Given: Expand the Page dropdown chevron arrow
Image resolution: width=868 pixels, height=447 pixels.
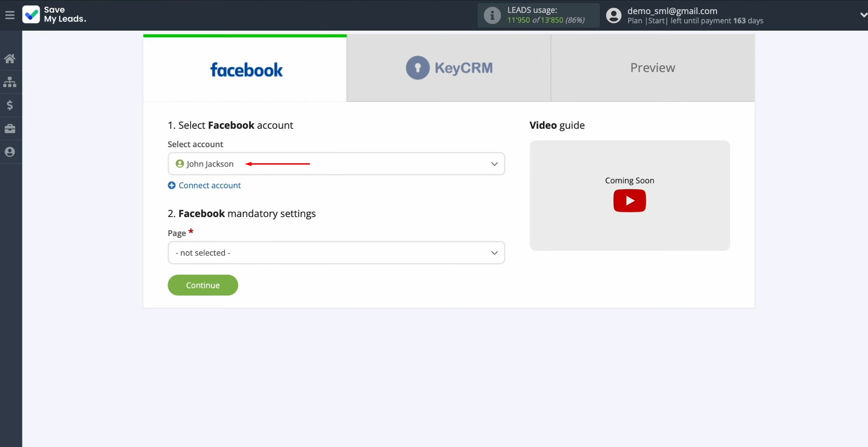Looking at the screenshot, I should pos(494,253).
